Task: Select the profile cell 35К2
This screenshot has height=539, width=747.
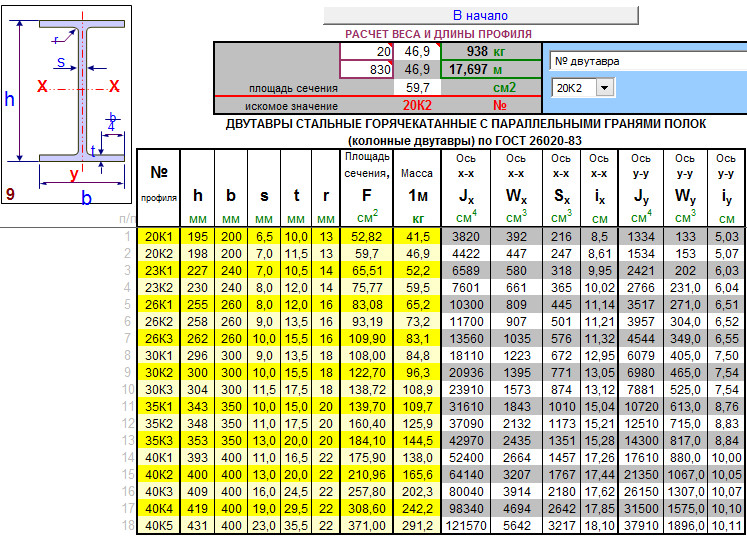Action: pos(159,424)
